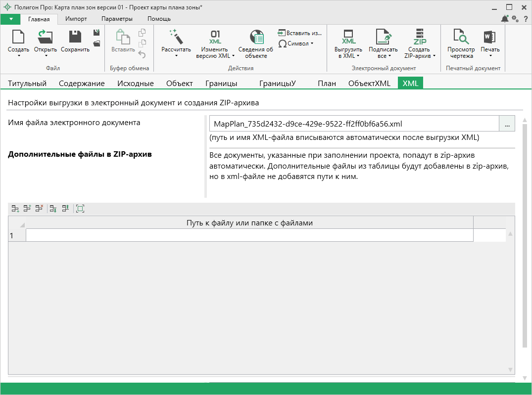Open Сведения об объекте
The width and height of the screenshot is (532, 395).
pyautogui.click(x=256, y=38)
